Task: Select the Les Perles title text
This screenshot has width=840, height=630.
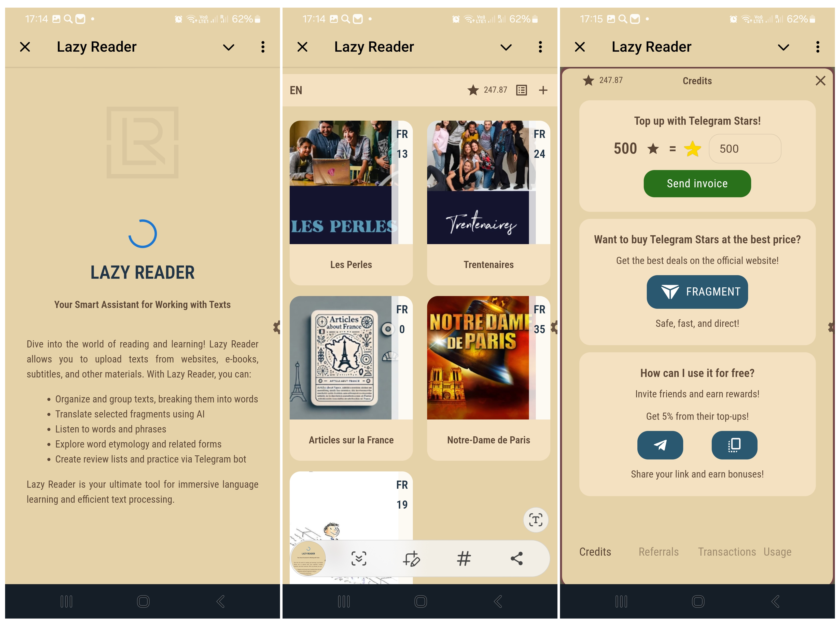Action: point(351,265)
